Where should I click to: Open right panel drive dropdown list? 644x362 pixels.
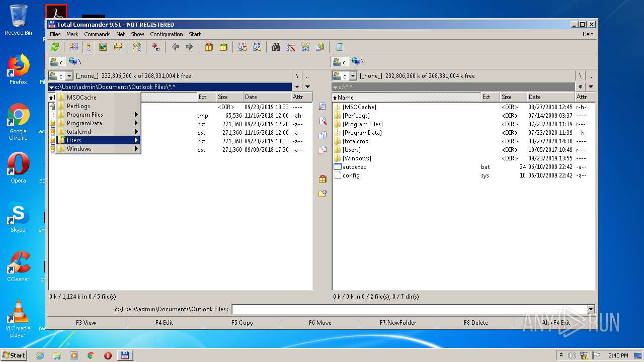[353, 76]
